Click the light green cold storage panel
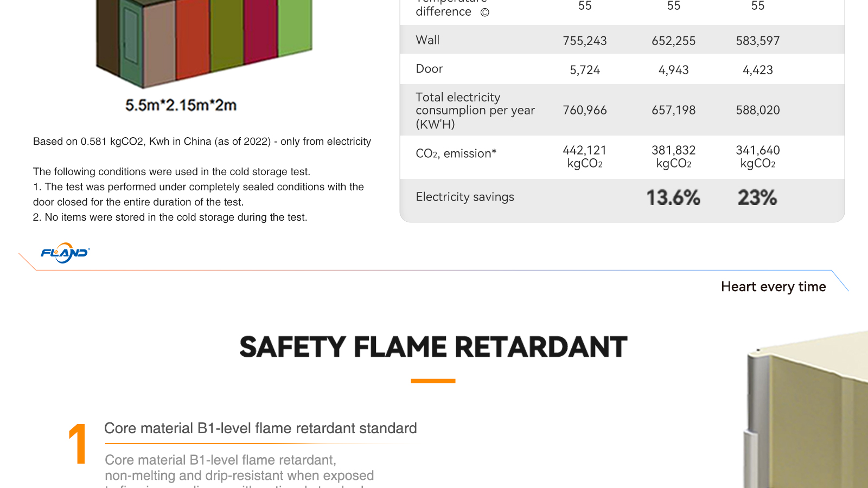Image resolution: width=868 pixels, height=488 pixels. (295, 27)
